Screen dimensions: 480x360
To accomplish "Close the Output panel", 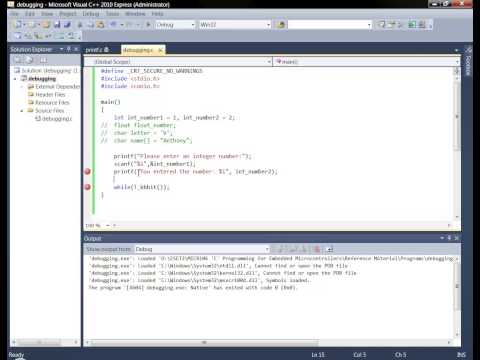I will click(x=457, y=238).
